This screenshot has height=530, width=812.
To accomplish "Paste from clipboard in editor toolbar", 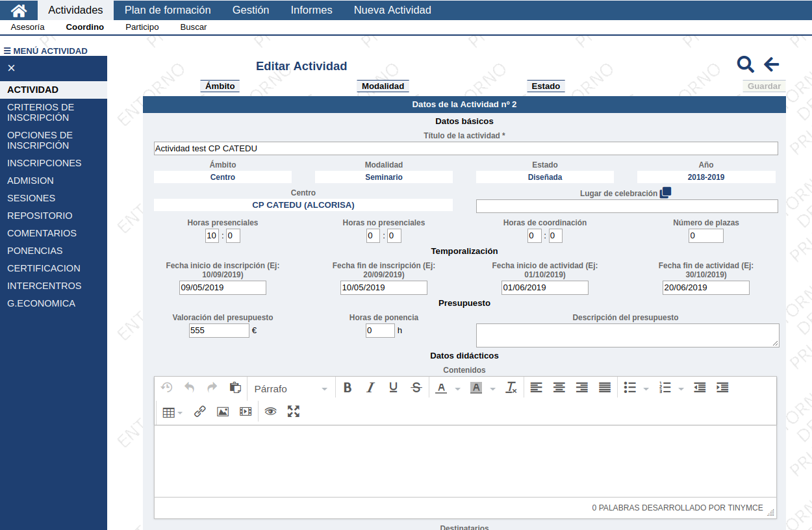I will (235, 387).
